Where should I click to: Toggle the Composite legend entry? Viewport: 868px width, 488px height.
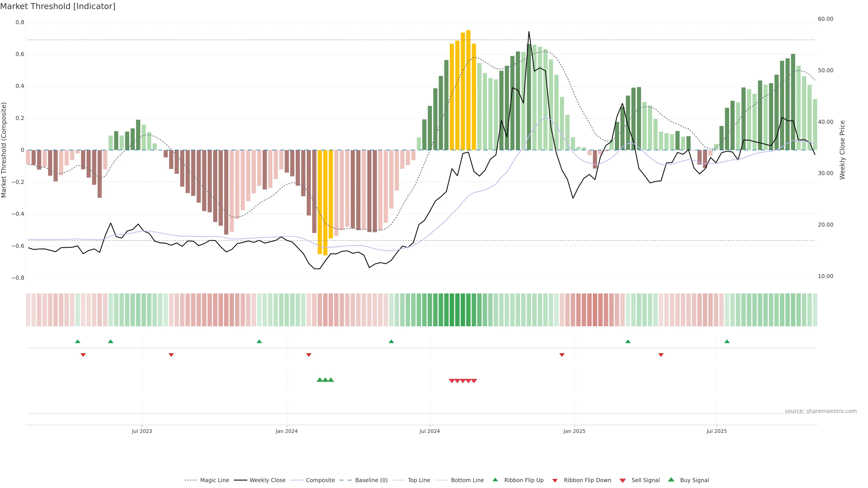tap(320, 480)
